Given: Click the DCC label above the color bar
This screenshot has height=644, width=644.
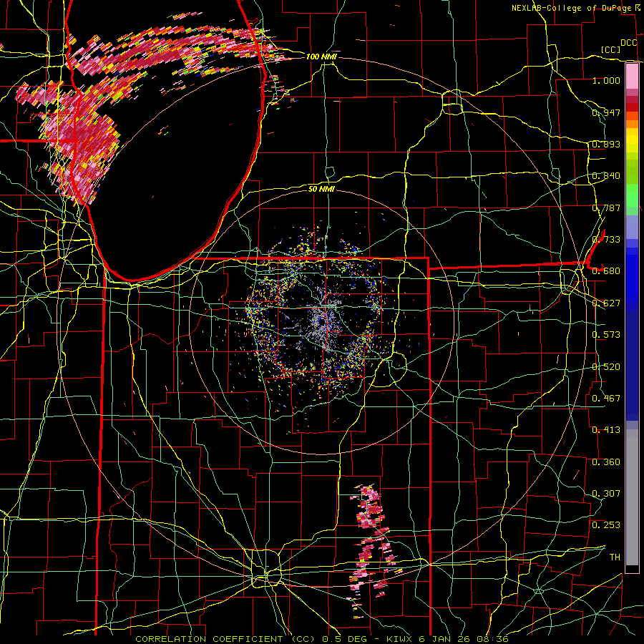Looking at the screenshot, I should 628,43.
